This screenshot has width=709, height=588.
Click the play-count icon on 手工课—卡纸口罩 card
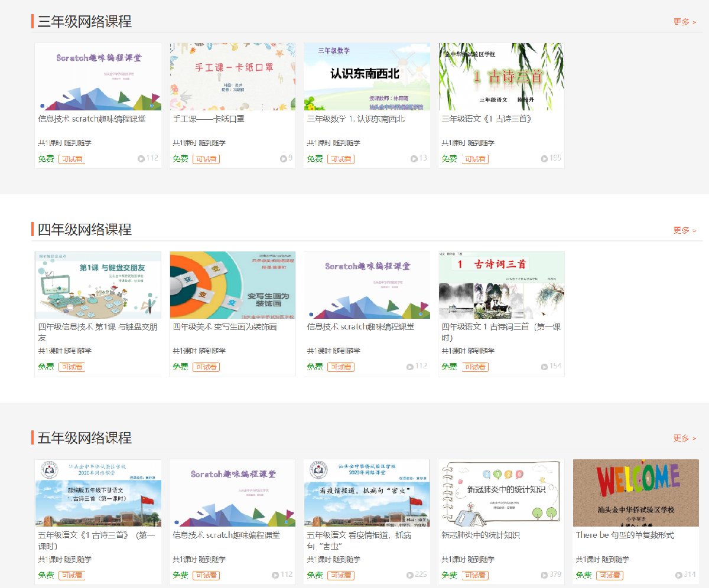tap(284, 158)
